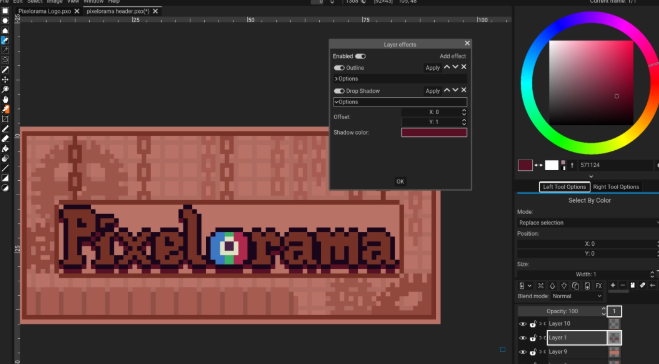Clone the current frame
Viewport: 659px width, 364px height.
click(x=633, y=285)
